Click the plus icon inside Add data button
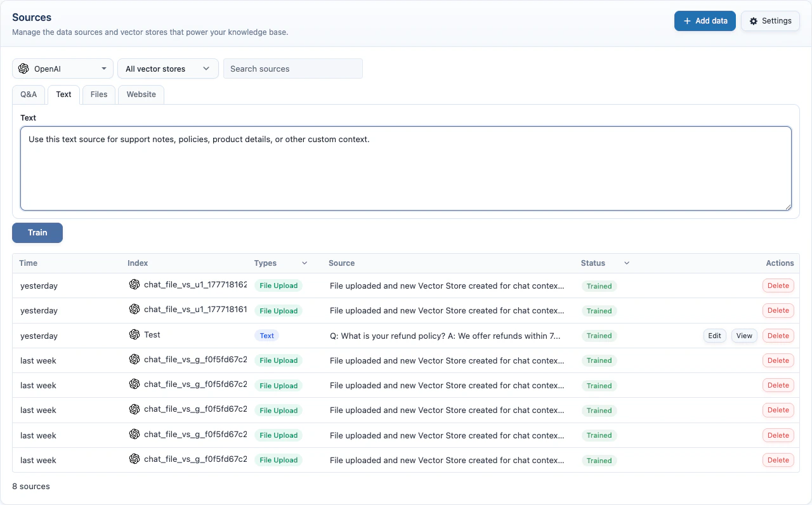 (x=687, y=21)
